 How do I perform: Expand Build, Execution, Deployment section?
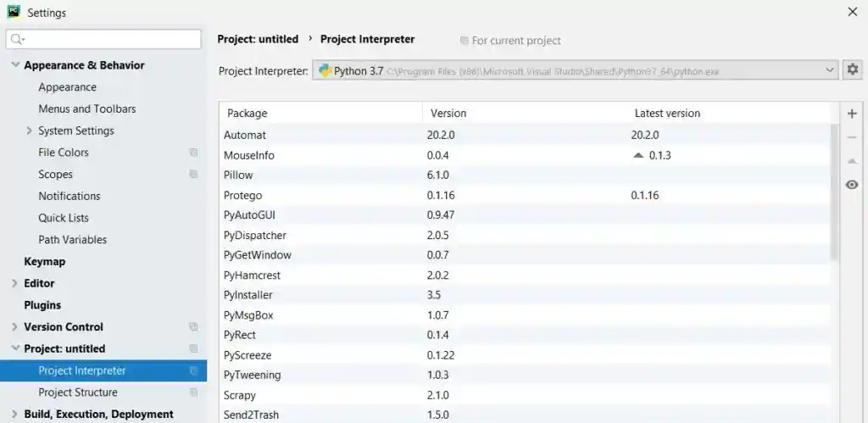[15, 415]
